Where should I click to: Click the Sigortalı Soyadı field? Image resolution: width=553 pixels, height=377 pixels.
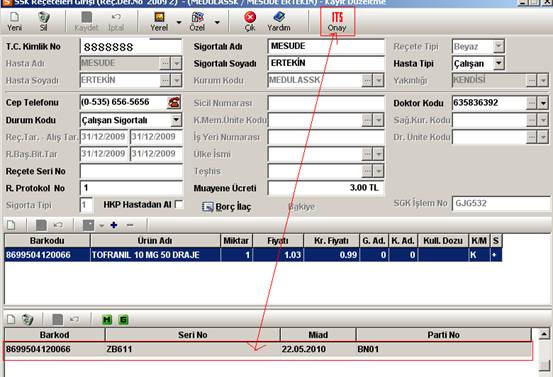click(x=326, y=63)
